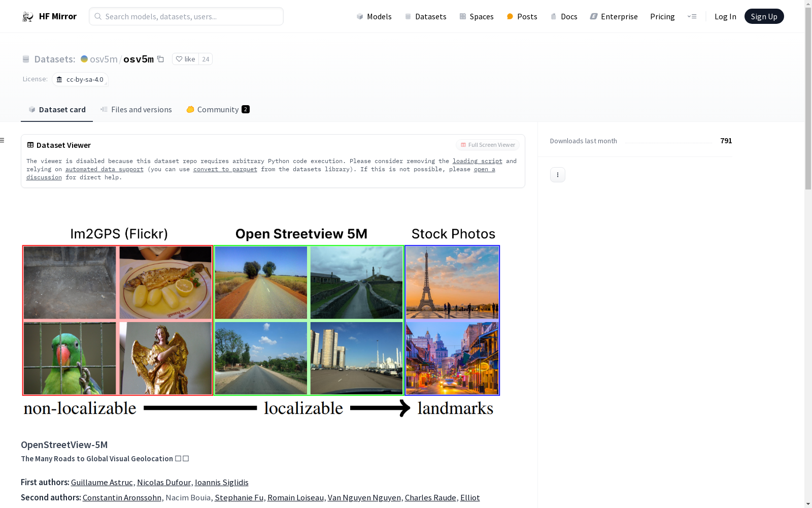
Task: Copy dataset name with copy icon
Action: (160, 59)
